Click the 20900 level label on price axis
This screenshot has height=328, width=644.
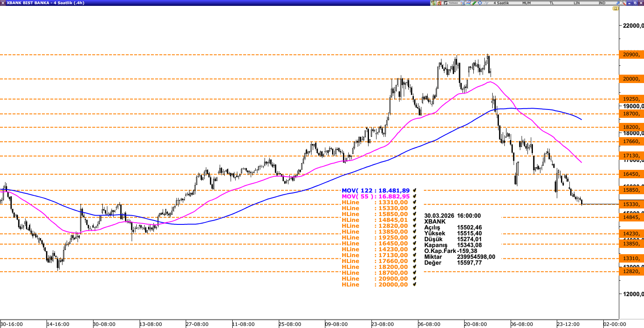click(631, 55)
